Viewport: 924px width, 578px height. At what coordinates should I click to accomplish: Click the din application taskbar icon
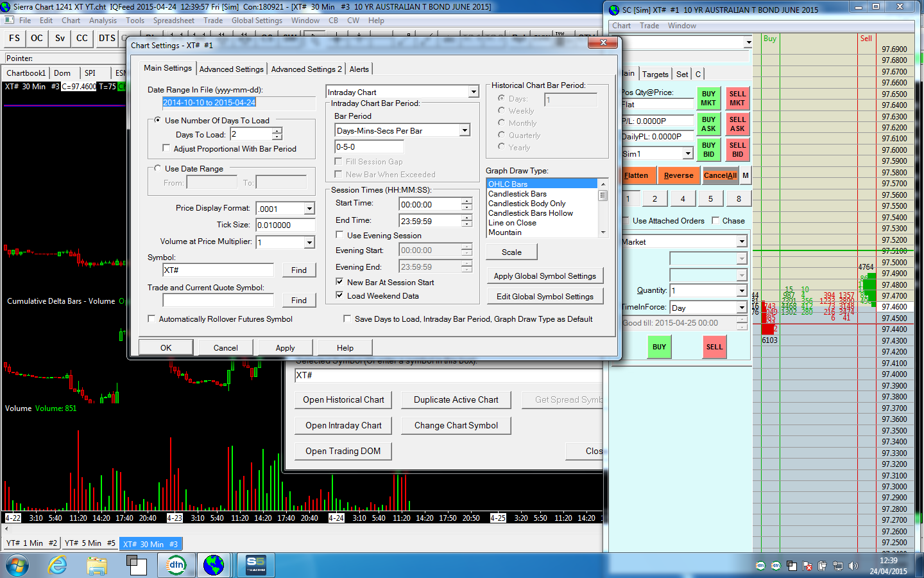(176, 565)
